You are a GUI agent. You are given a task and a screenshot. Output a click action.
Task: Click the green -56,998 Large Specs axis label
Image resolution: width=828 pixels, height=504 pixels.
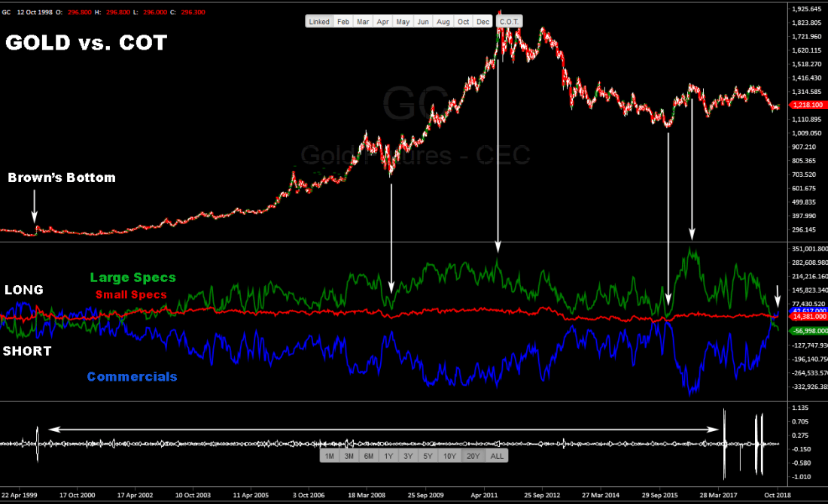pyautogui.click(x=807, y=330)
